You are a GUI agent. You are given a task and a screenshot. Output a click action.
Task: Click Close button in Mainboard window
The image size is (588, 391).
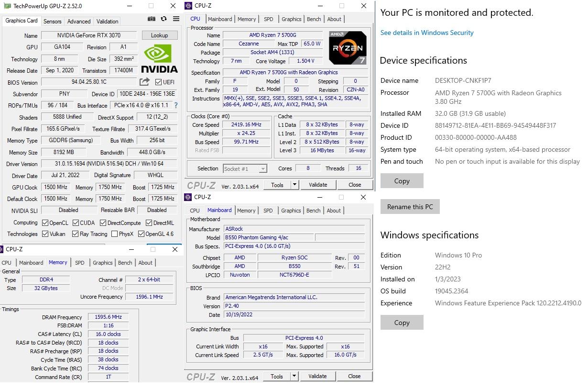[x=354, y=376]
